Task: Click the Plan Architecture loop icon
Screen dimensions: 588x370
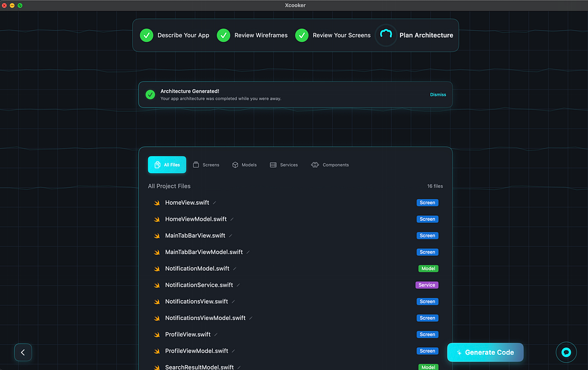Action: pyautogui.click(x=386, y=35)
